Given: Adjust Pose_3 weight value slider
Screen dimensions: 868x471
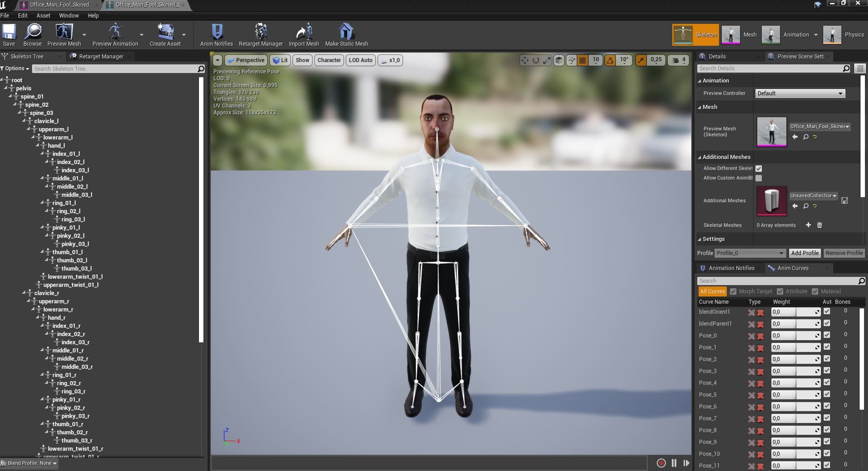Looking at the screenshot, I should 796,371.
